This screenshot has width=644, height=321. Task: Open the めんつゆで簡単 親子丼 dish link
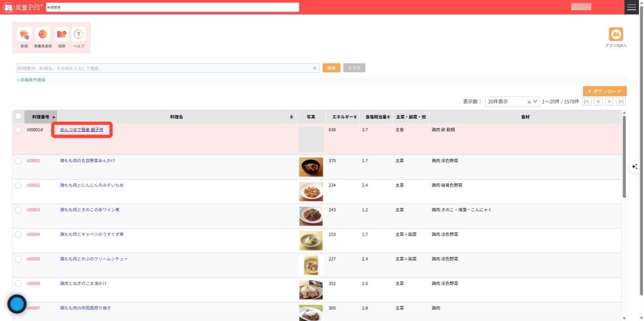pos(82,129)
